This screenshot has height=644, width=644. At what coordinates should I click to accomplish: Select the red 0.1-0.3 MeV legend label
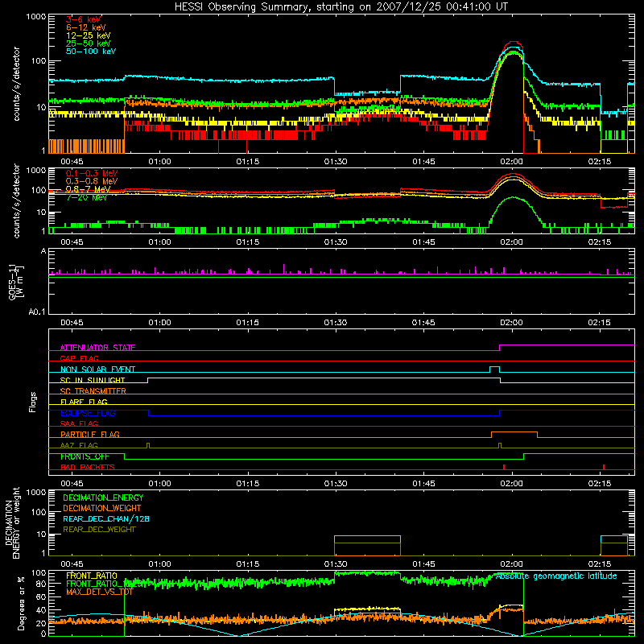pyautogui.click(x=92, y=173)
